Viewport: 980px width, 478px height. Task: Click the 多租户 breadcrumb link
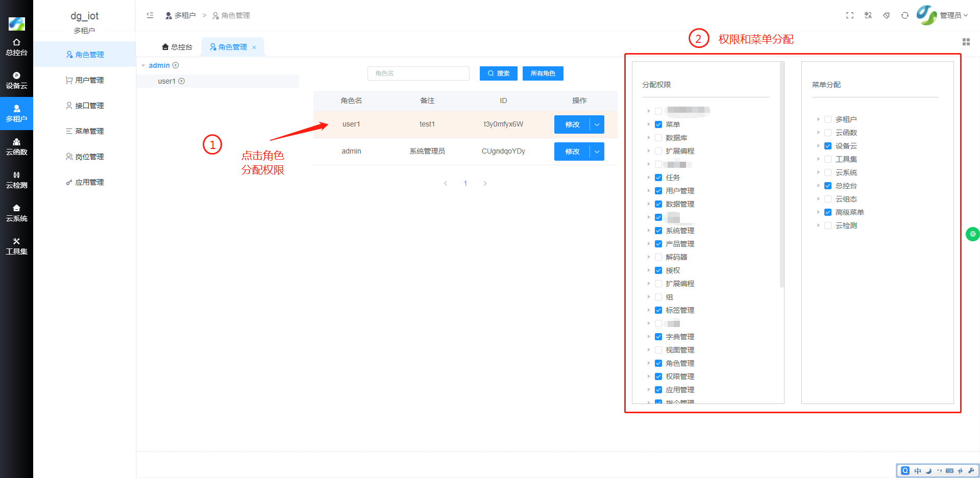tap(181, 15)
